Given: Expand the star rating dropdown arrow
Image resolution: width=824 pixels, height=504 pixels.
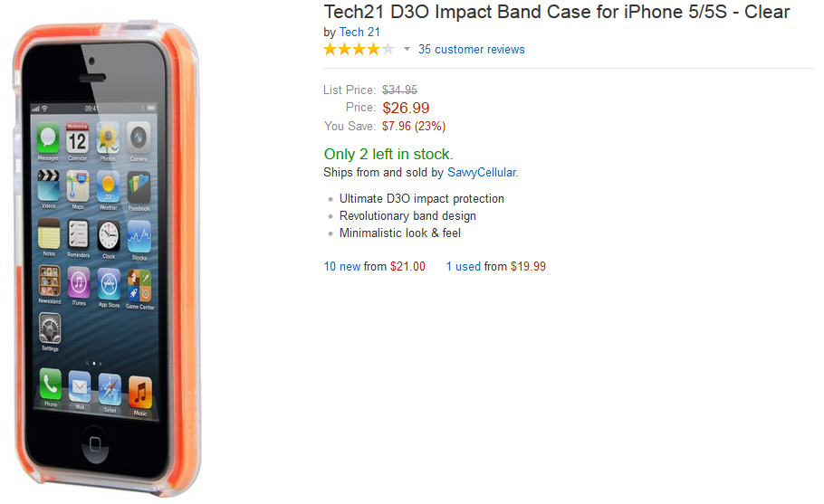Looking at the screenshot, I should (x=407, y=50).
